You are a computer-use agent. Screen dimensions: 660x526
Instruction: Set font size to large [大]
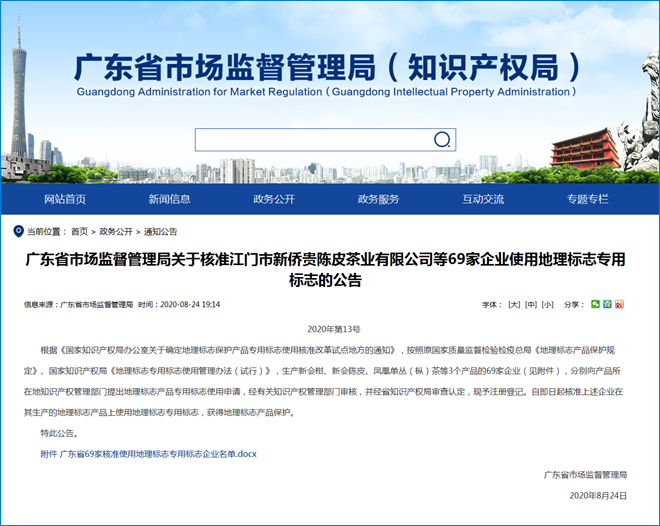(x=514, y=304)
